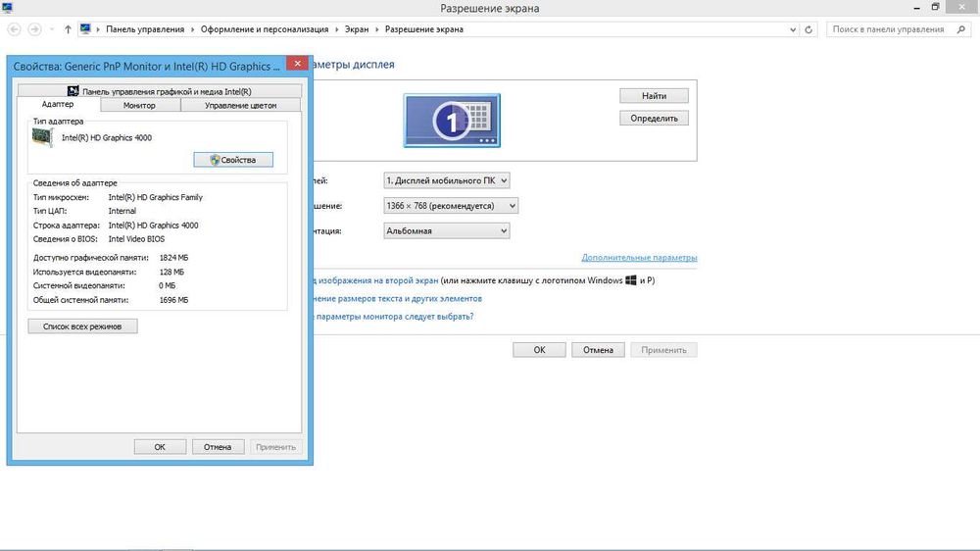Click the disabled Применить in the screen resolution window
Viewport: 980px width, 551px height.
tap(663, 350)
